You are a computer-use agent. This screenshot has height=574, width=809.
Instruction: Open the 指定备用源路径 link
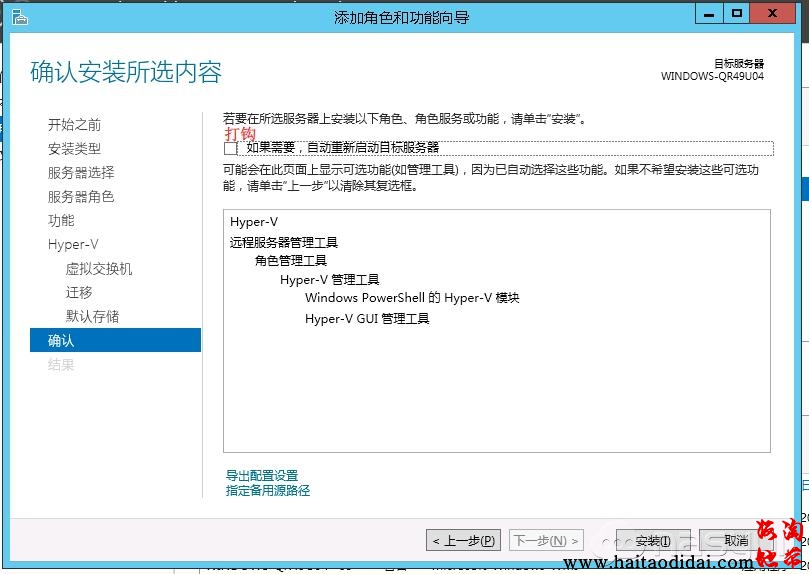(x=268, y=491)
